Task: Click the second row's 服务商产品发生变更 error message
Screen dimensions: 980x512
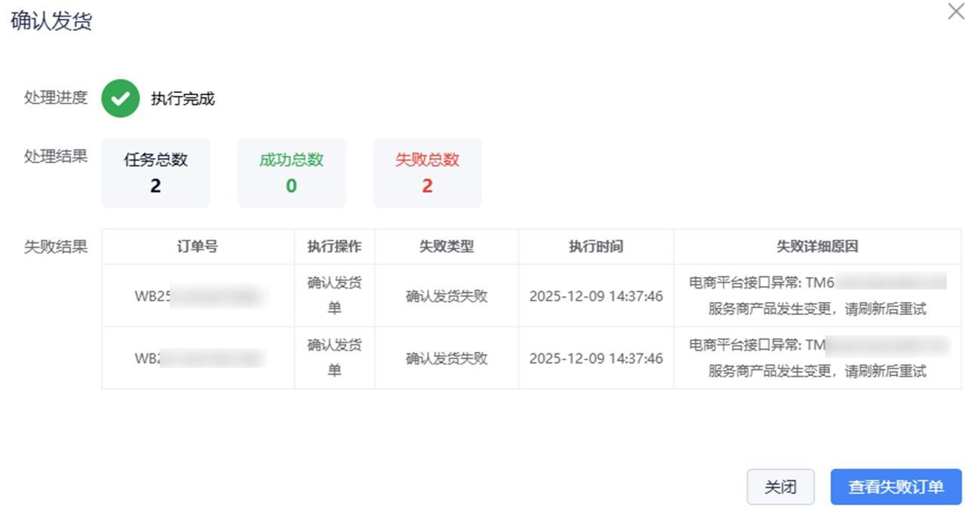Action: click(x=817, y=371)
